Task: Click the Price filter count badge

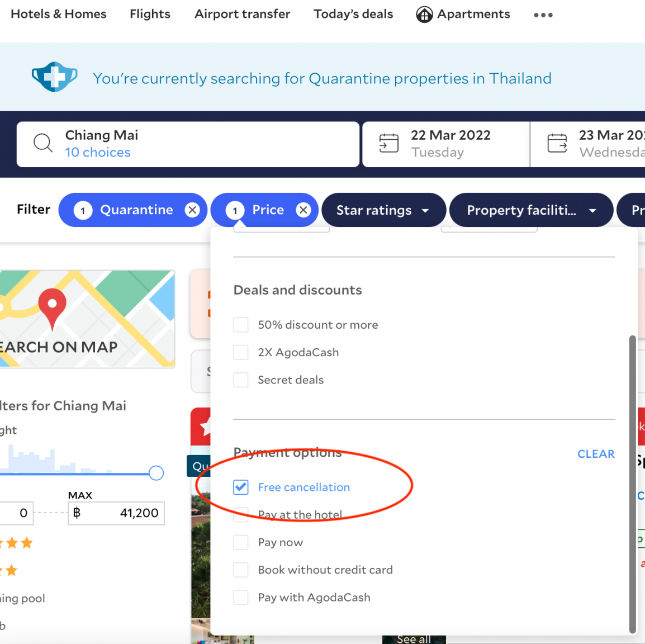Action: [x=235, y=210]
